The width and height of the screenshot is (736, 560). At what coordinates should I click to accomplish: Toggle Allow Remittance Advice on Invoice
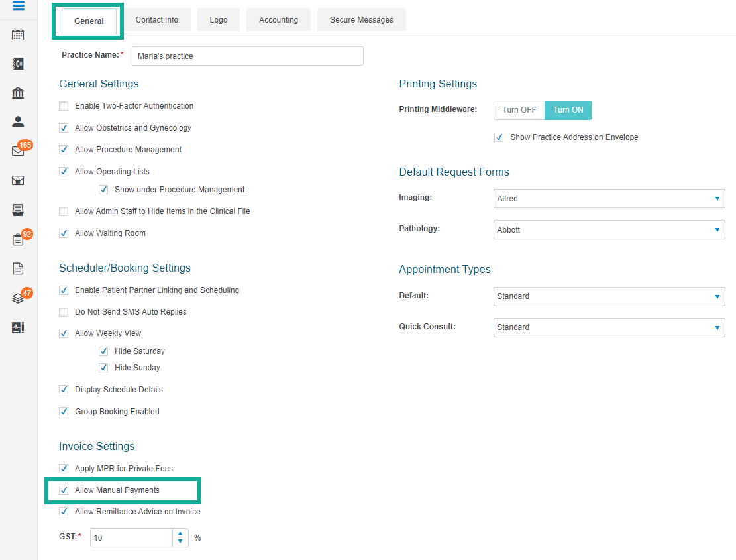pos(64,512)
